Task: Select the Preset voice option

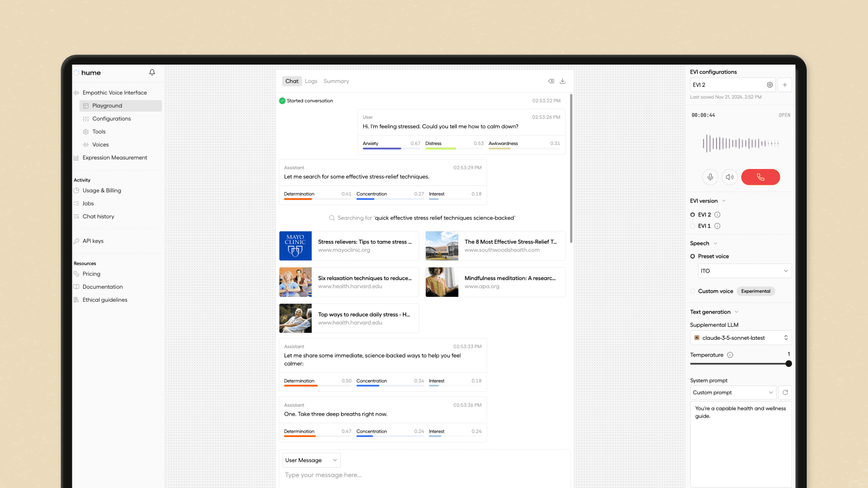Action: pos(693,256)
